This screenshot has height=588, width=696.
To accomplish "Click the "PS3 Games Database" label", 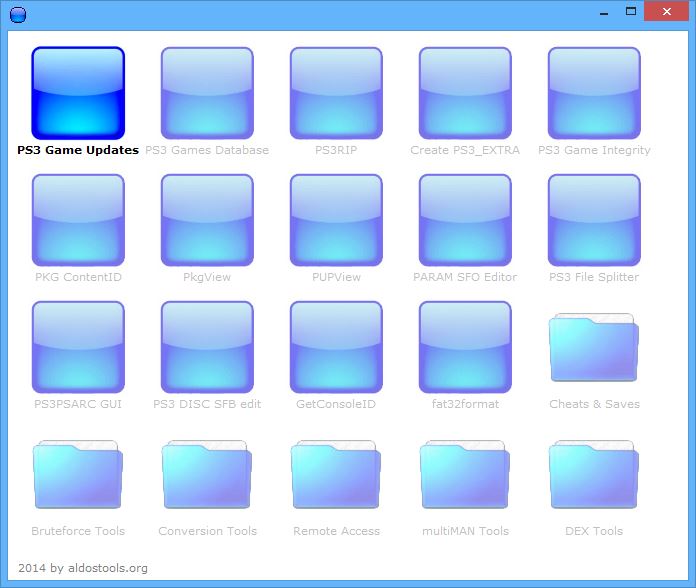I will point(207,150).
